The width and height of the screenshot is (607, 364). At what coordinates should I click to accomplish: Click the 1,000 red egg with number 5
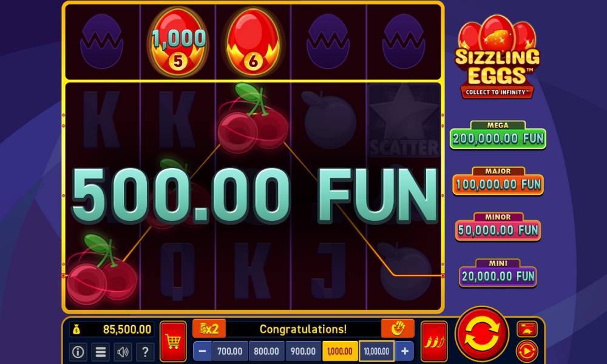point(178,42)
